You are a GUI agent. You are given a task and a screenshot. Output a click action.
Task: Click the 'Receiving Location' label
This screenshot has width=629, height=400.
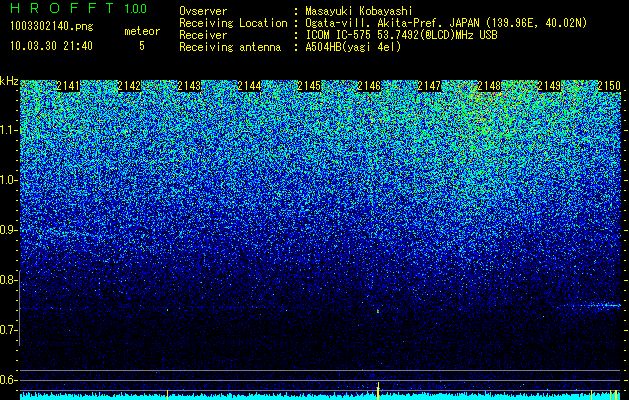(x=233, y=23)
